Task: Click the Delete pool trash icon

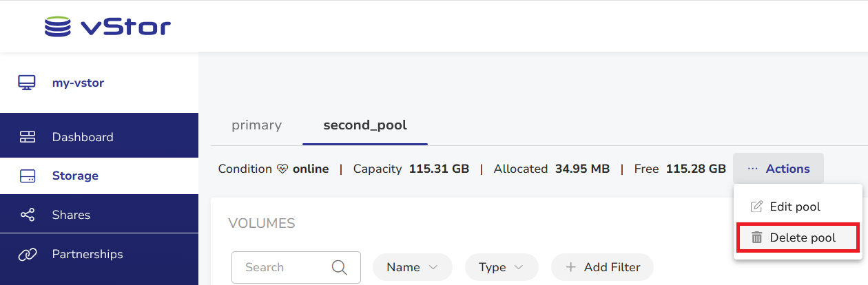Action: [x=756, y=237]
